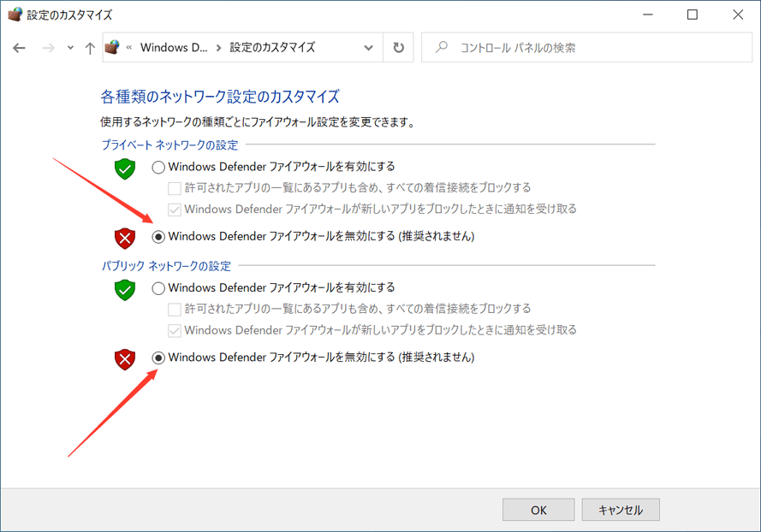Select disable firewall for private network
This screenshot has width=761, height=532.
pyautogui.click(x=158, y=237)
